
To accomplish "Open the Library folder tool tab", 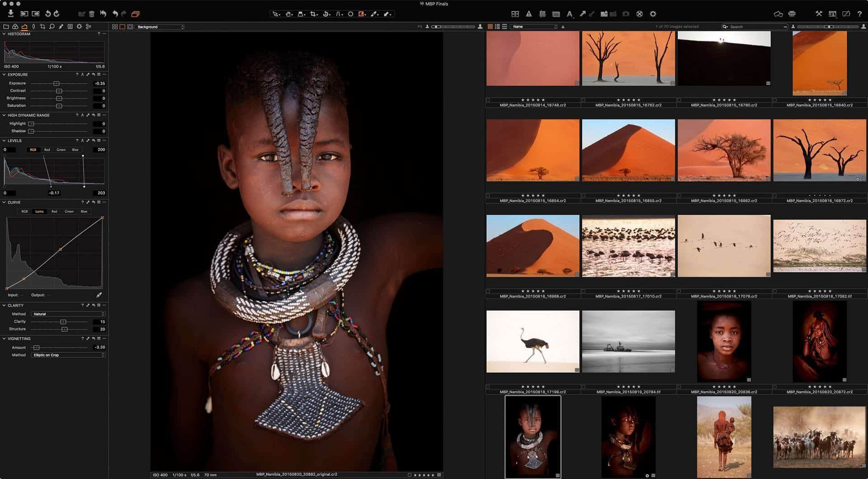I will (x=6, y=27).
